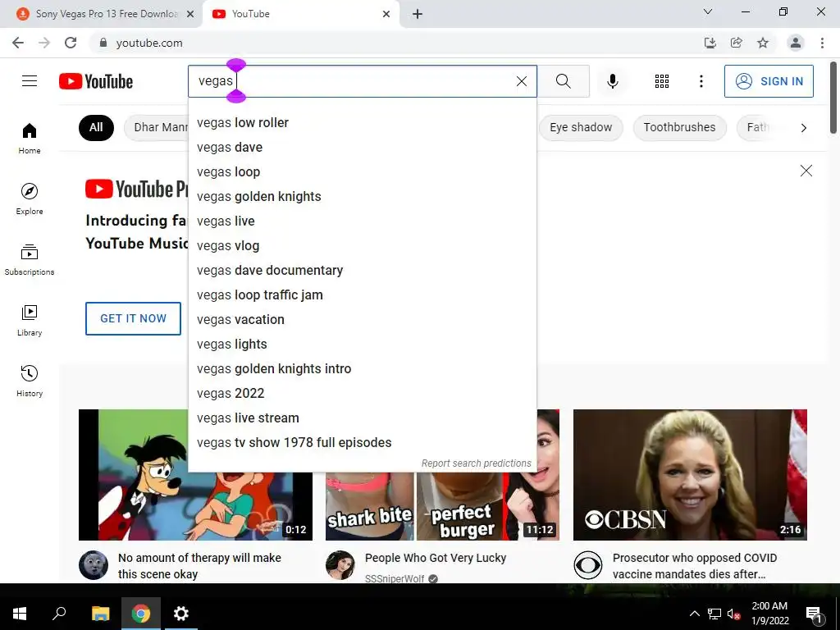Open YouTube settings three-dot menu
The height and width of the screenshot is (630, 840).
(x=701, y=81)
